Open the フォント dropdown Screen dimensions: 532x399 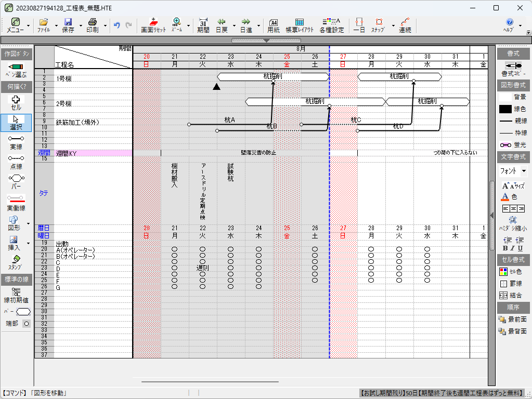coord(524,171)
